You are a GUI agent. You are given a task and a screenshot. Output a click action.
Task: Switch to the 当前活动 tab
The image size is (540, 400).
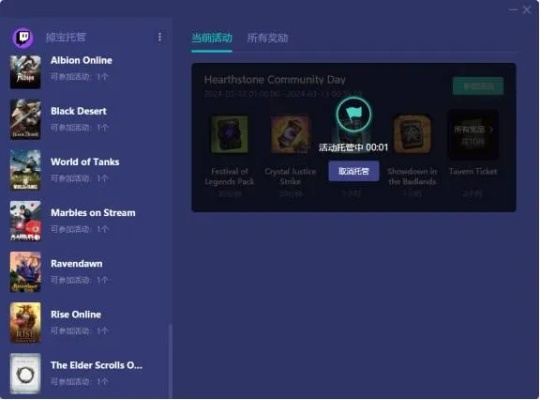pos(212,38)
